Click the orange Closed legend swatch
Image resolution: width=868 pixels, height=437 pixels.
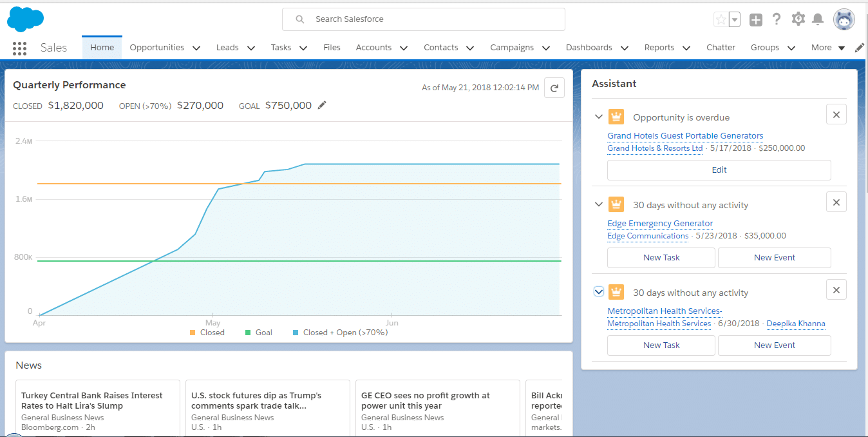click(x=193, y=332)
